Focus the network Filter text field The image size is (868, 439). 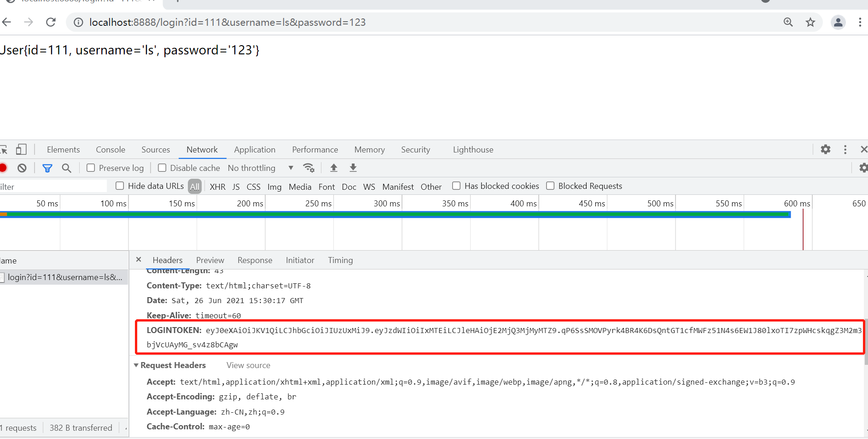click(53, 186)
